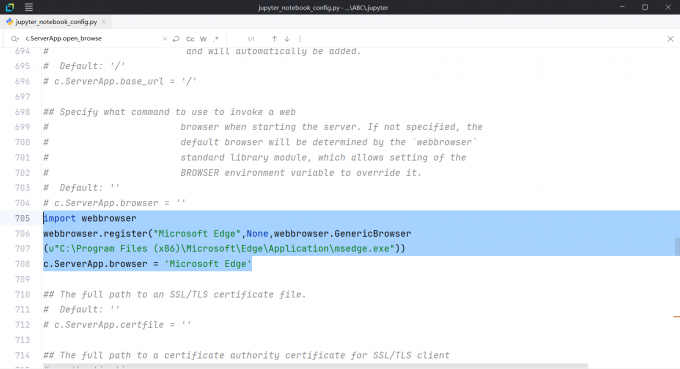This screenshot has width=680, height=369.
Task: Close the jupyter_notebook_config.py tab
Action: [104, 22]
